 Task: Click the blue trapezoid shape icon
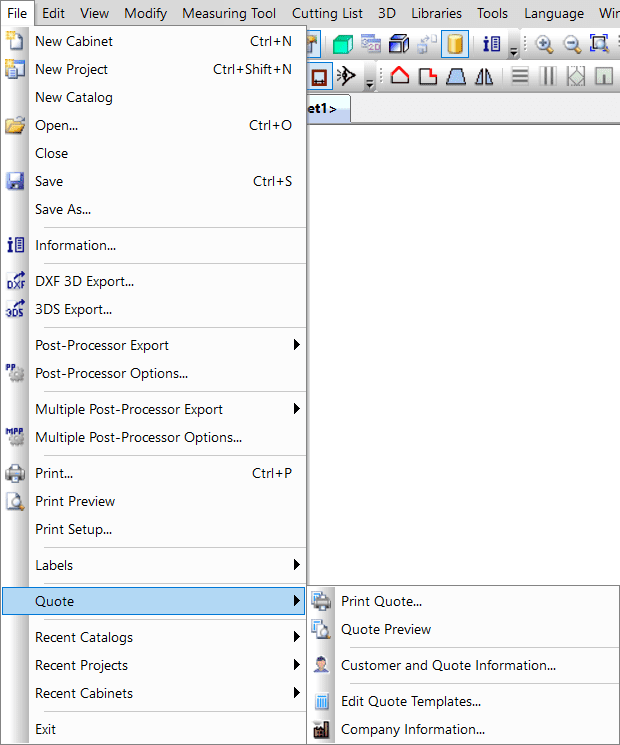pos(456,76)
